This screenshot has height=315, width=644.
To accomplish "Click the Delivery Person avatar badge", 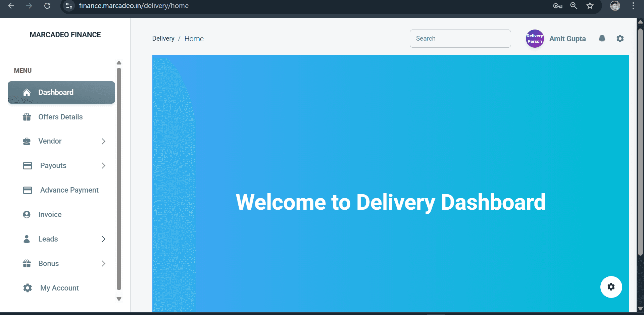I will tap(534, 39).
